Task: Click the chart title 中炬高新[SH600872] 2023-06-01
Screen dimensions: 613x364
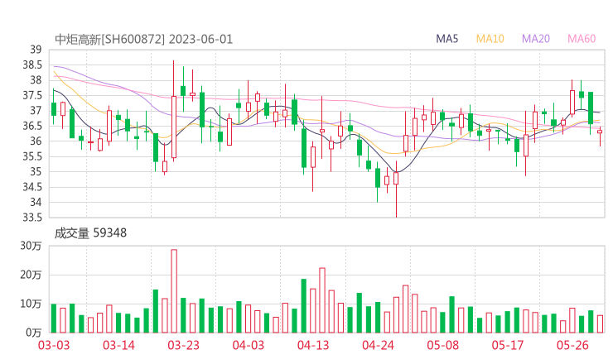Action: coord(143,40)
